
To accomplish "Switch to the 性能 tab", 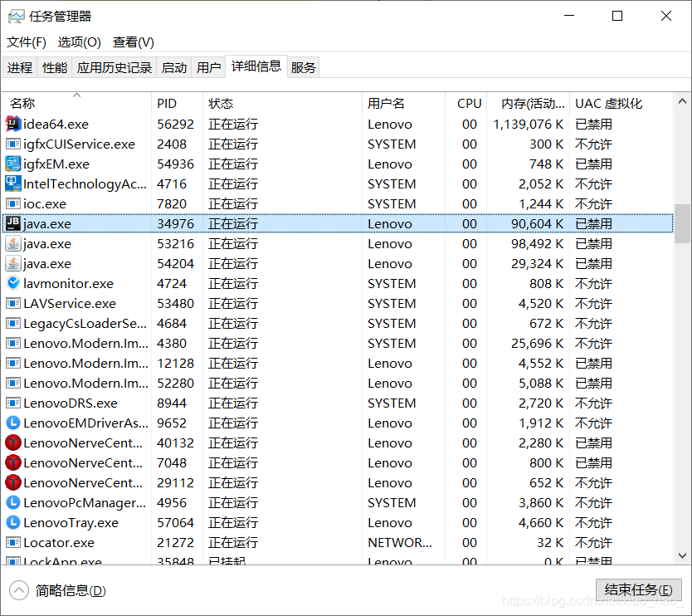I will pos(55,67).
